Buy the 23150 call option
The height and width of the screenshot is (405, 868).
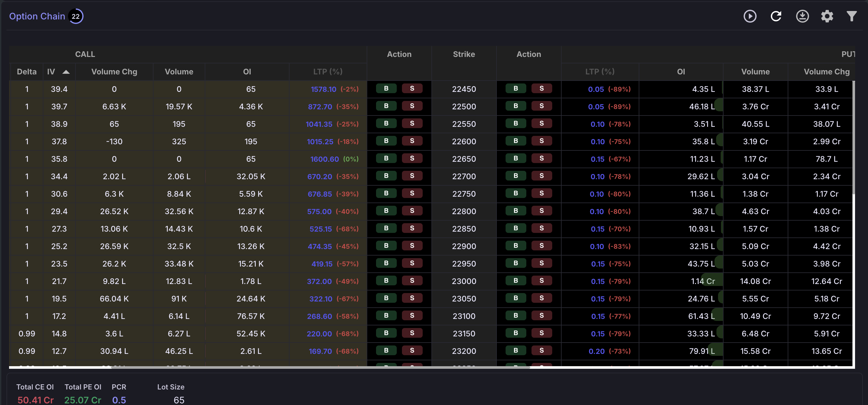point(386,334)
